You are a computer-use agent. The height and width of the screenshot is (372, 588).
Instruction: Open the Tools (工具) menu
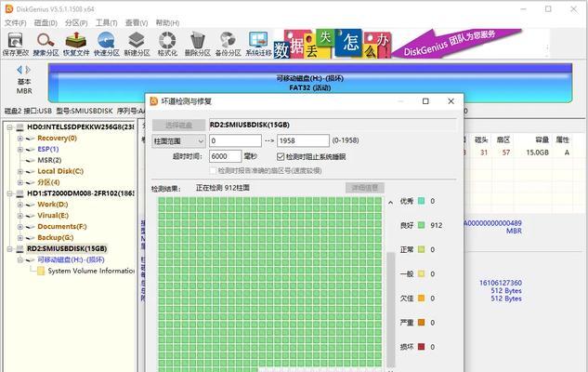[107, 23]
